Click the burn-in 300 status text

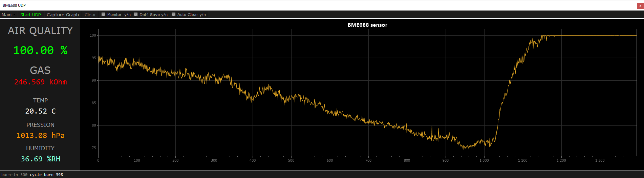pyautogui.click(x=14, y=175)
